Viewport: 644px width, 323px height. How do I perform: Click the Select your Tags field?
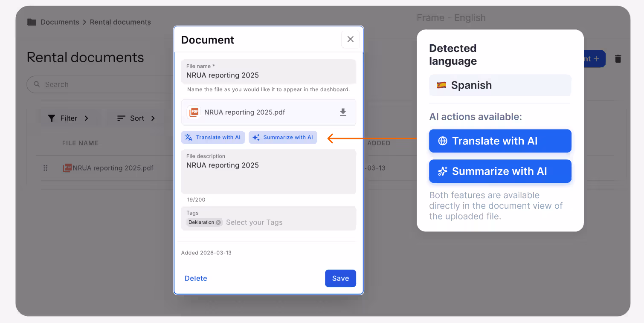269,219
